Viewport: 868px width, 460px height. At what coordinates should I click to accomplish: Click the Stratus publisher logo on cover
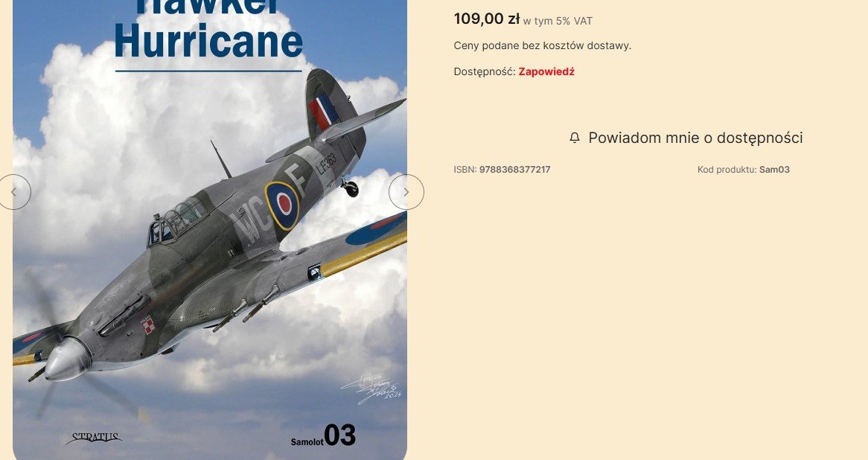click(94, 438)
